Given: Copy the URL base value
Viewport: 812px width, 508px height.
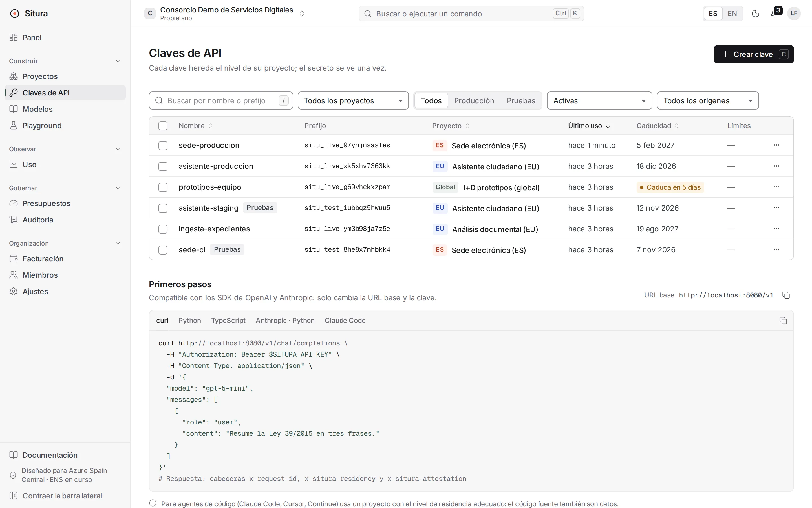Looking at the screenshot, I should click(x=786, y=295).
